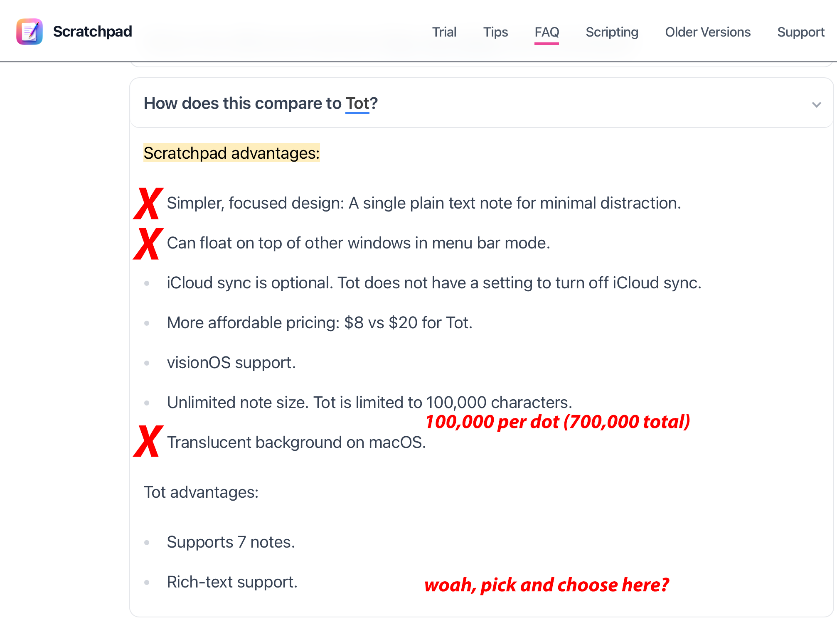Go to the Support page
Image resolution: width=837 pixels, height=644 pixels.
click(800, 32)
